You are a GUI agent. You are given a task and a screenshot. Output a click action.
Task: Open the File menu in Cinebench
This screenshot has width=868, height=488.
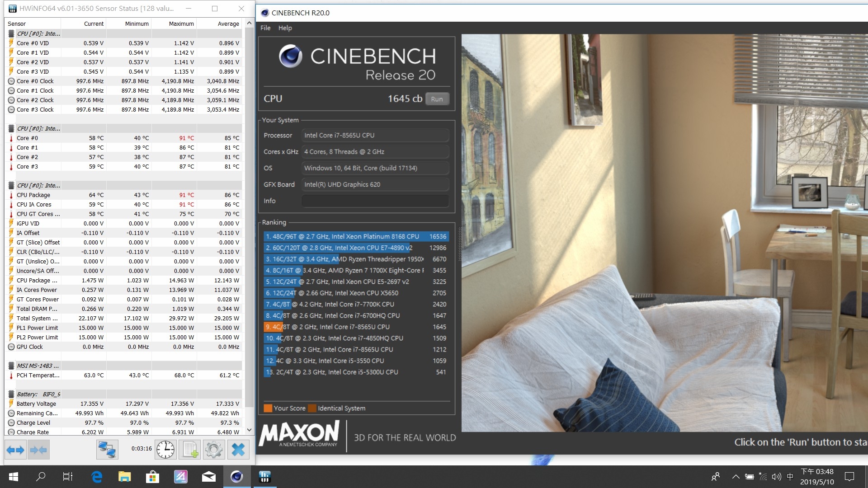click(265, 28)
